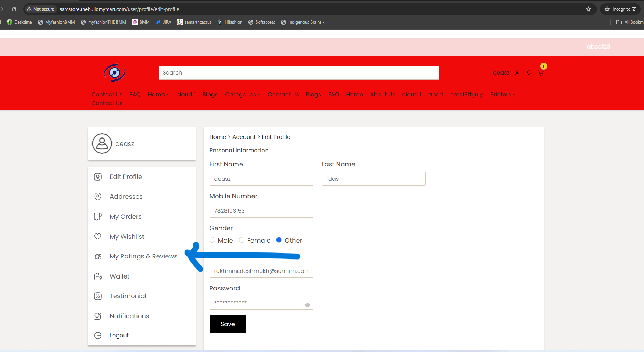Go to Home in the breadcrumb
Image resolution: width=644 pixels, height=352 pixels.
pyautogui.click(x=218, y=137)
